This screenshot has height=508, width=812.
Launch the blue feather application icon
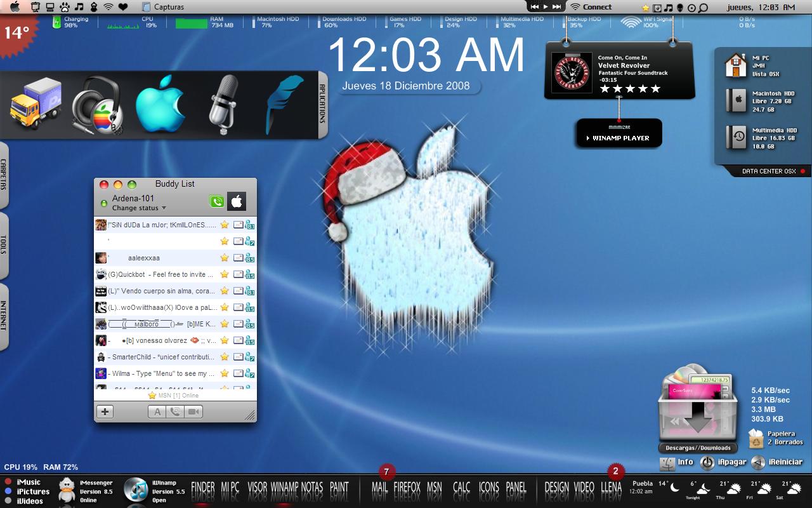point(285,104)
